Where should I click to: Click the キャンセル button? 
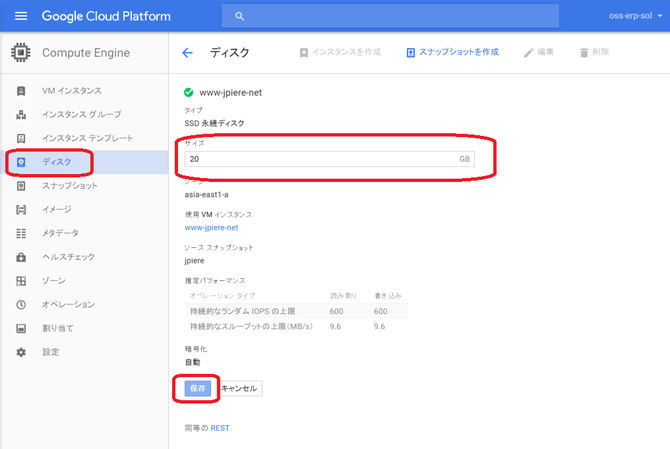pos(239,388)
